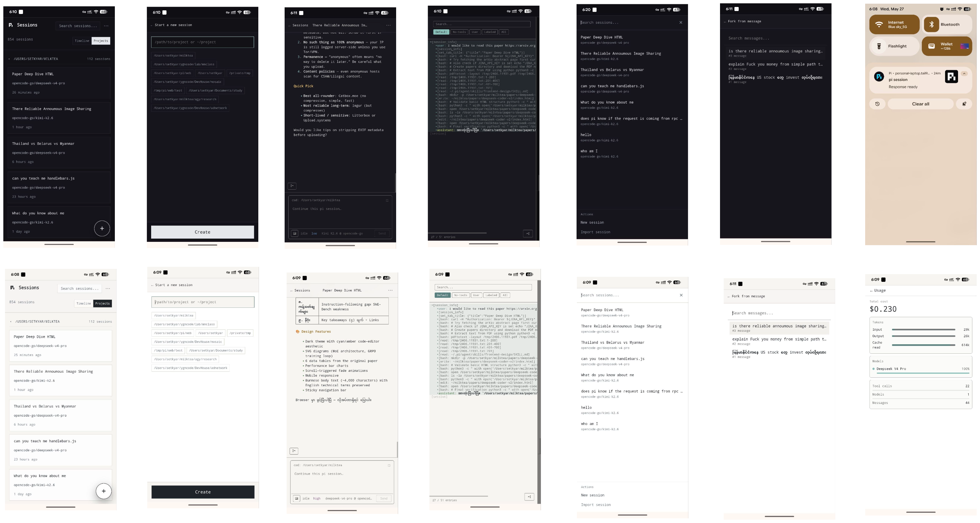This screenshot has height=523, width=980.
Task: Pick /Users/setkyar/pi/web path chip in dark screen
Action: (172, 73)
